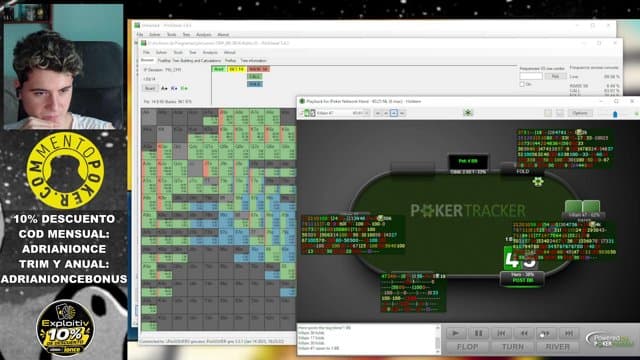This screenshot has width=640, height=360.
Task: Click the PioViewer icon in front window title
Action: point(144,43)
